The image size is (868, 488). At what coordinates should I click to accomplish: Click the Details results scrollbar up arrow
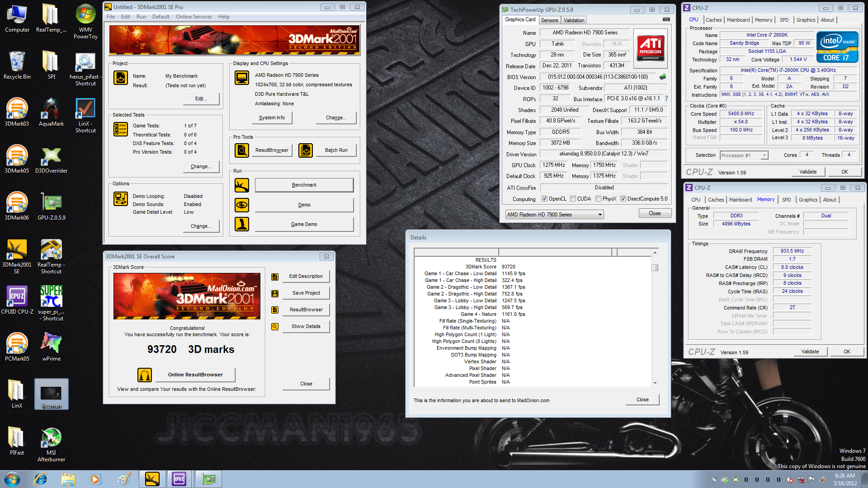pos(655,252)
